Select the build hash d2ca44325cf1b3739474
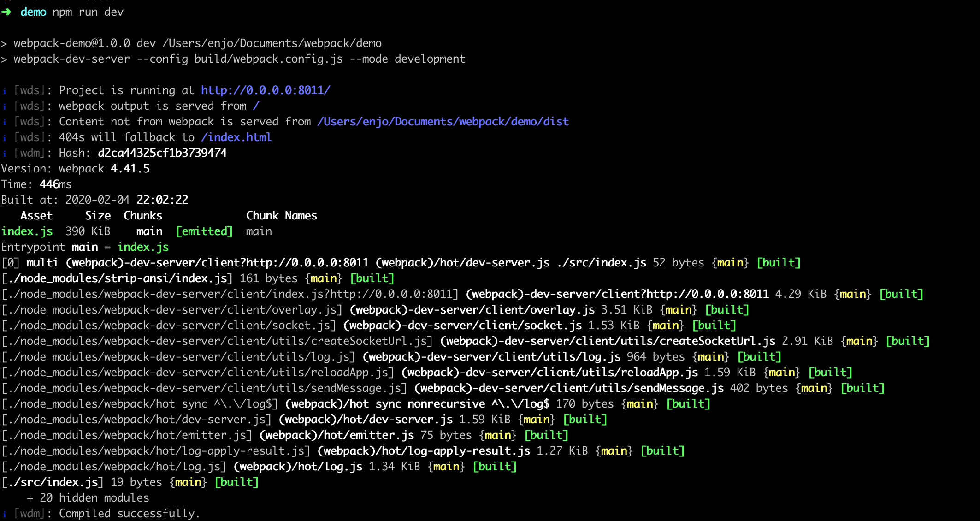 [x=162, y=153]
